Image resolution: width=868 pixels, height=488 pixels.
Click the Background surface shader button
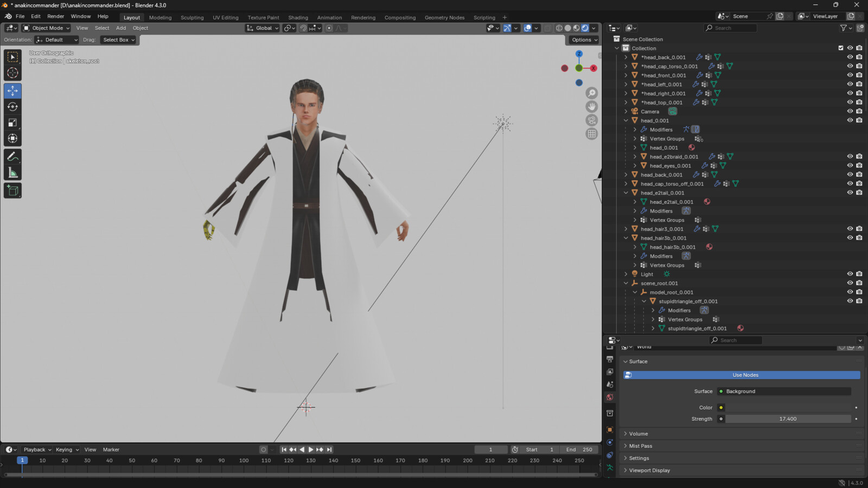click(x=783, y=391)
